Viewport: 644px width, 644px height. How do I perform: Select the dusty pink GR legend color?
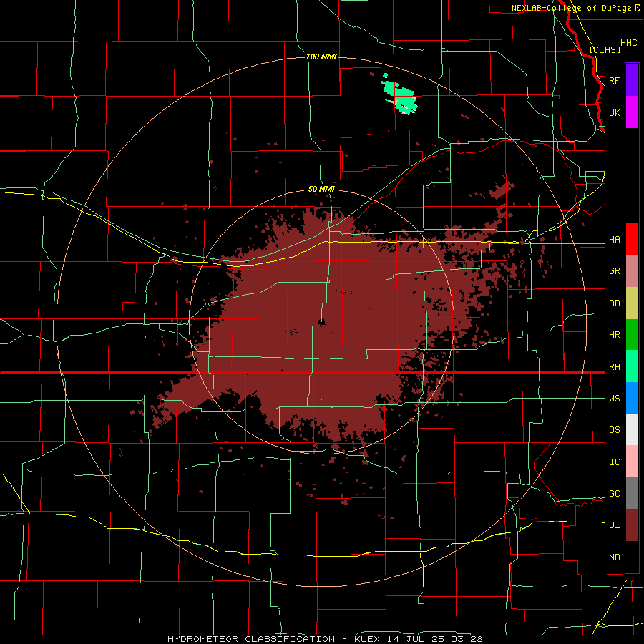[x=632, y=271]
